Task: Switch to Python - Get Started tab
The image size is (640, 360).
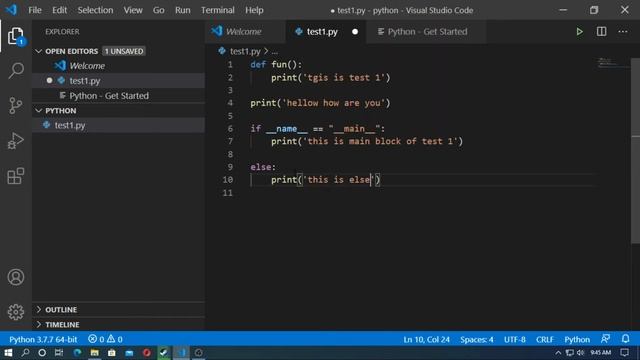Action: [x=427, y=31]
